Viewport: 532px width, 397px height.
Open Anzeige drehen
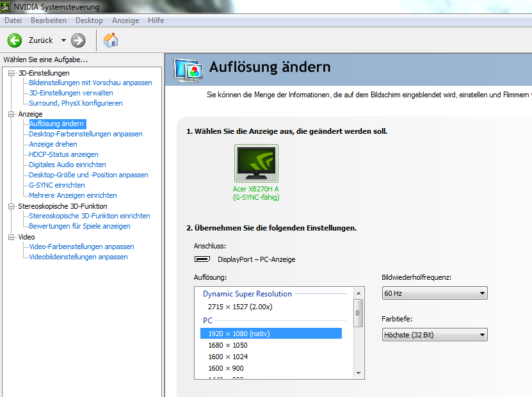53,144
